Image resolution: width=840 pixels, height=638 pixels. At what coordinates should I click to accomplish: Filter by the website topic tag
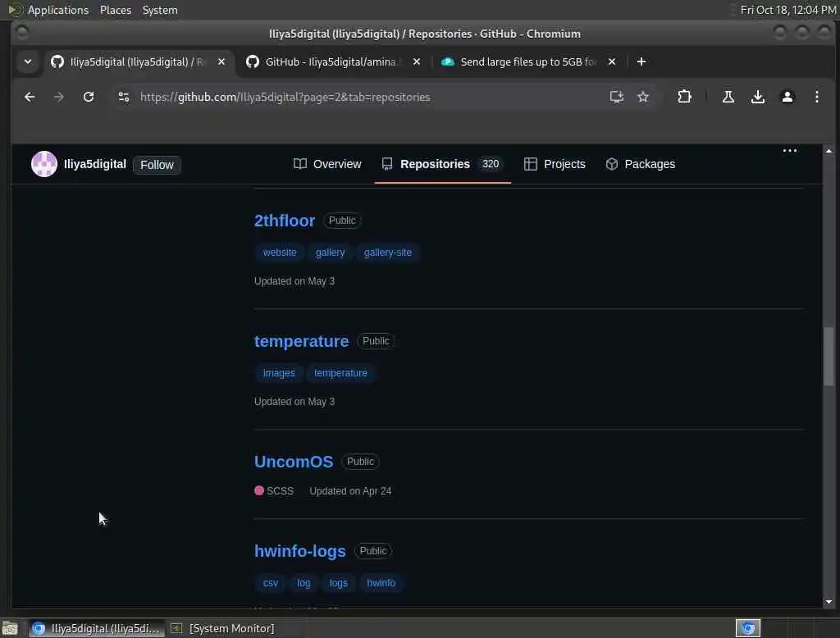(280, 253)
